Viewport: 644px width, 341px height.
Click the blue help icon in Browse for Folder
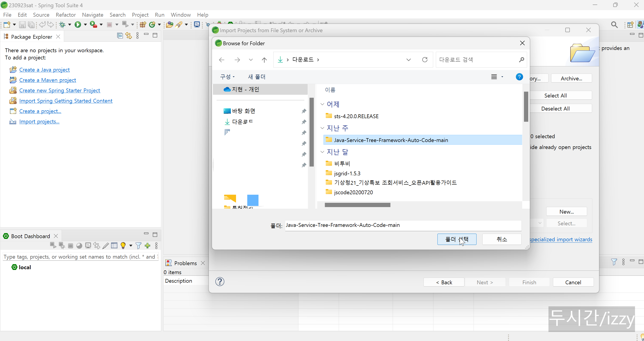pos(519,77)
